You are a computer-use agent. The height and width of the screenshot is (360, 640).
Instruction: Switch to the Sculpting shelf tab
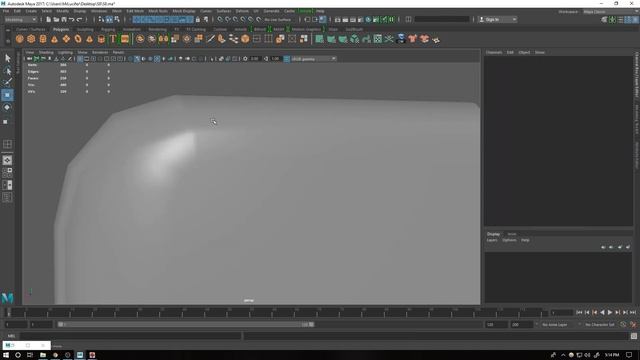(85, 29)
